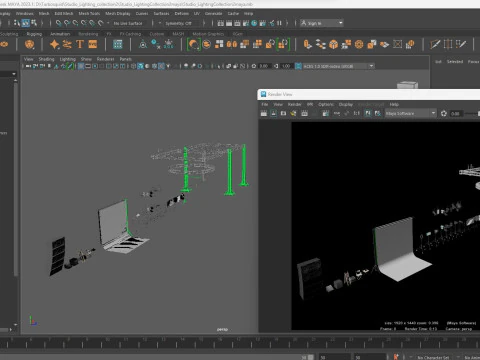The image size is (480, 360).
Task: Open the Maya Software renderer dropdown
Action: point(411,113)
